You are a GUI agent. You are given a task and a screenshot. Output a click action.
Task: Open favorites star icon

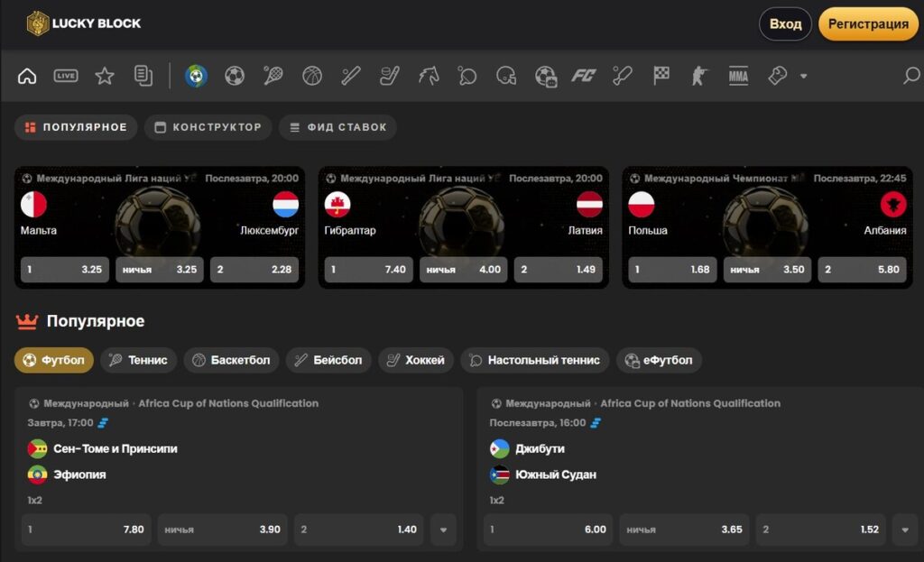[105, 76]
